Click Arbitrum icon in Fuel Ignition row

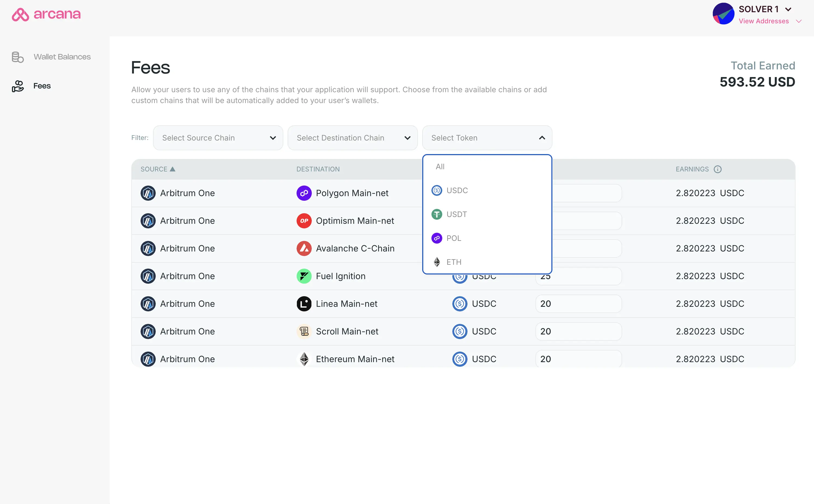pyautogui.click(x=148, y=276)
